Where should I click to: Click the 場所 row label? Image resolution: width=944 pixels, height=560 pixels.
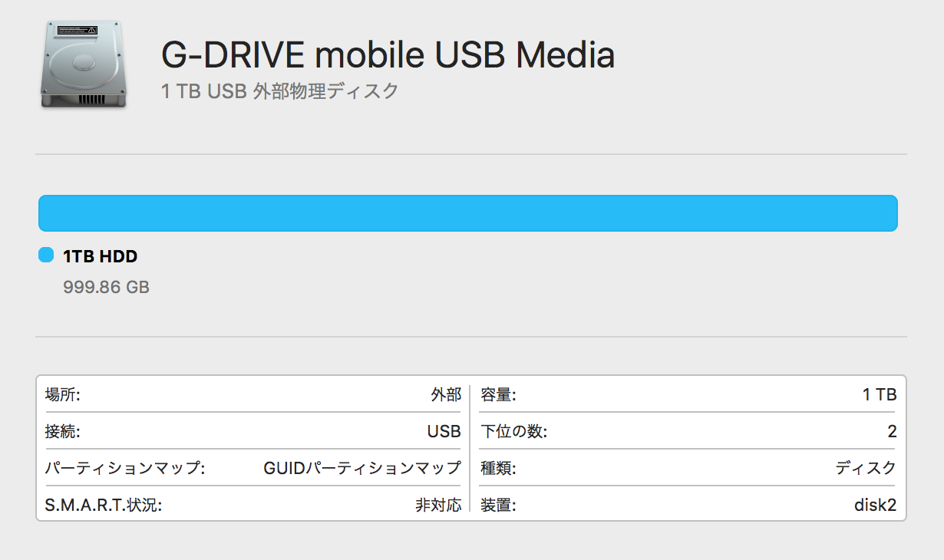[63, 395]
